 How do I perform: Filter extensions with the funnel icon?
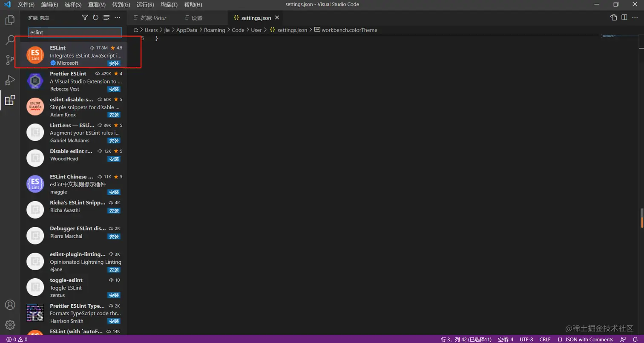tap(85, 17)
